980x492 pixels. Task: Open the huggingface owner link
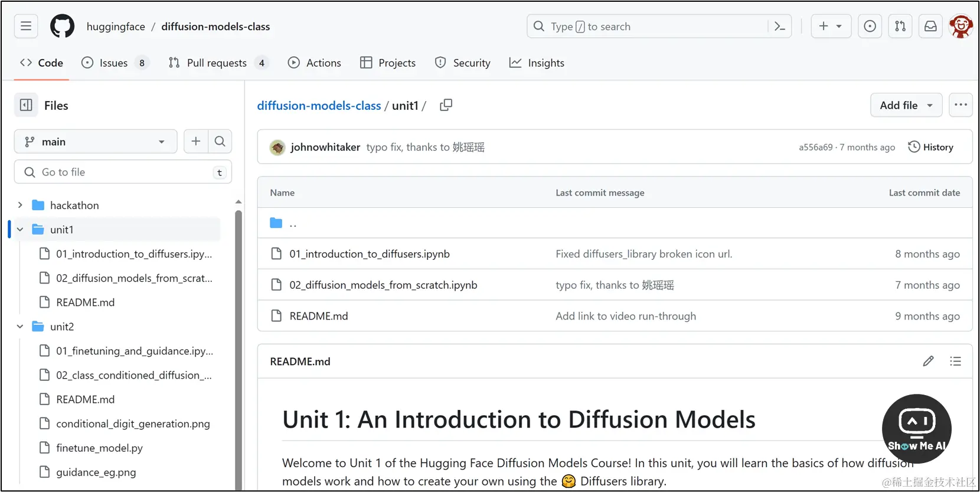[116, 27]
